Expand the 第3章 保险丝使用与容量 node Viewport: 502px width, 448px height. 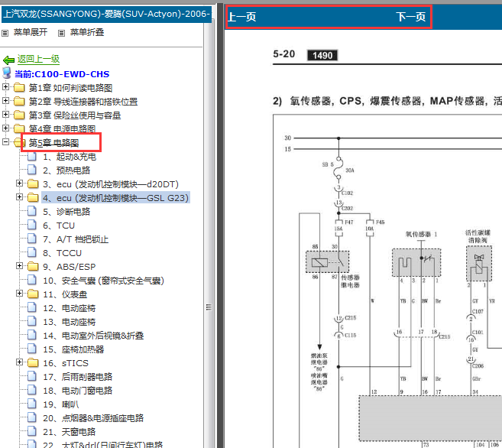[x=6, y=115]
